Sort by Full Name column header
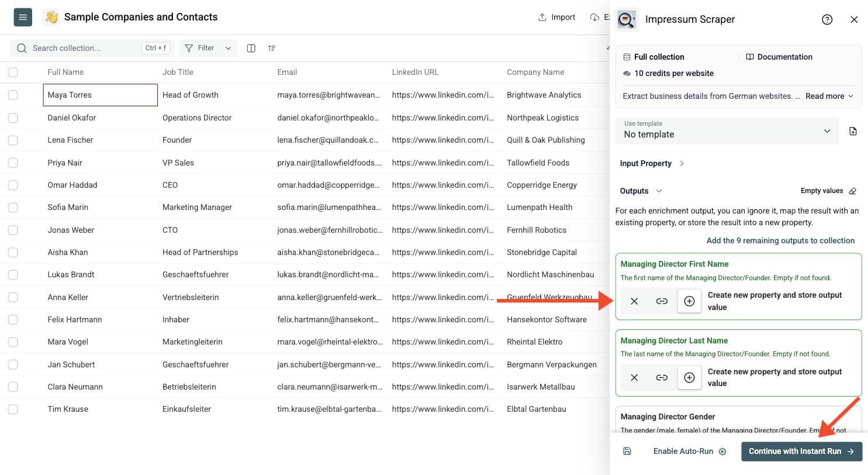The image size is (868, 475). (x=65, y=72)
